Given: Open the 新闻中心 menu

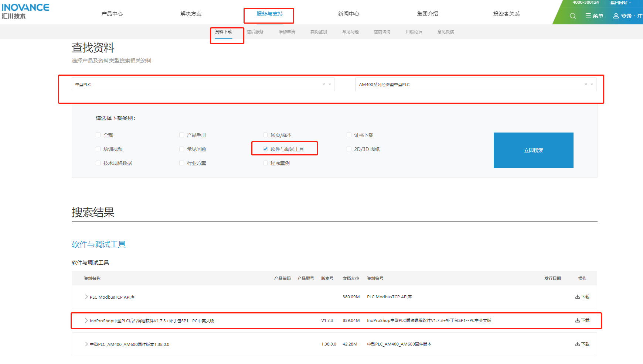Looking at the screenshot, I should [348, 14].
